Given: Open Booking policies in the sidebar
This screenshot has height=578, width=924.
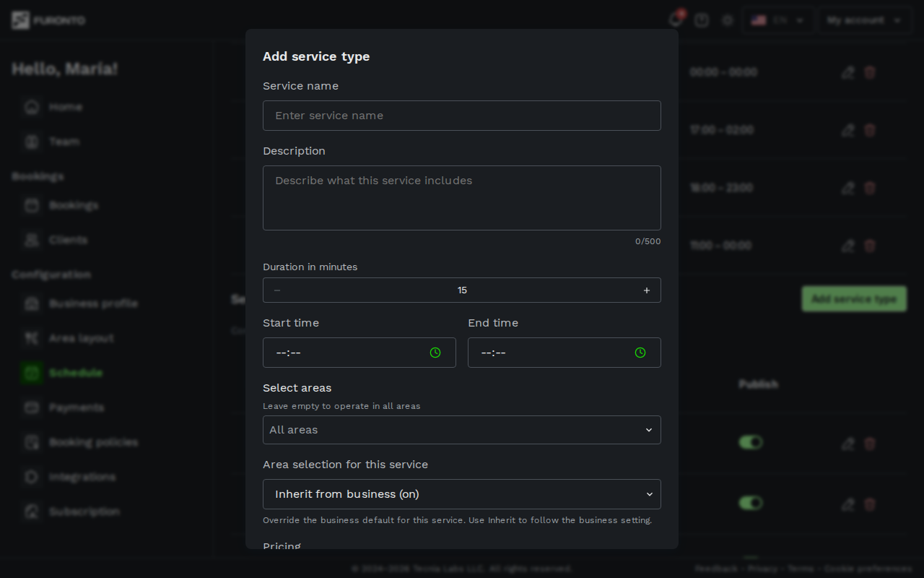Looking at the screenshot, I should tap(93, 442).
